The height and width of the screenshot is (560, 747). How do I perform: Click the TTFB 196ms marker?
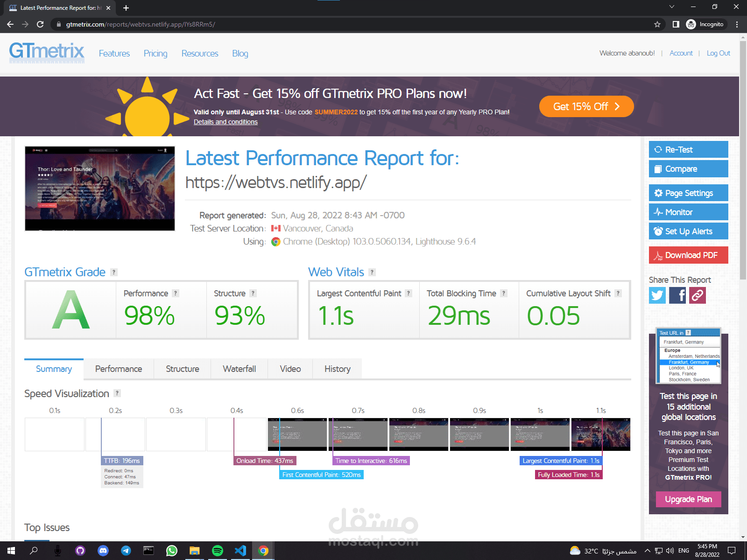pyautogui.click(x=122, y=461)
